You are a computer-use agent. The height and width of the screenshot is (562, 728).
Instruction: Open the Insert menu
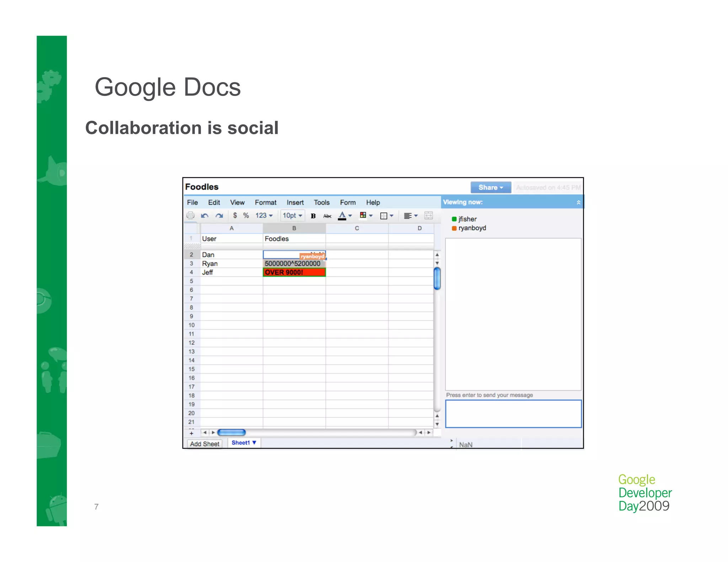[295, 202]
